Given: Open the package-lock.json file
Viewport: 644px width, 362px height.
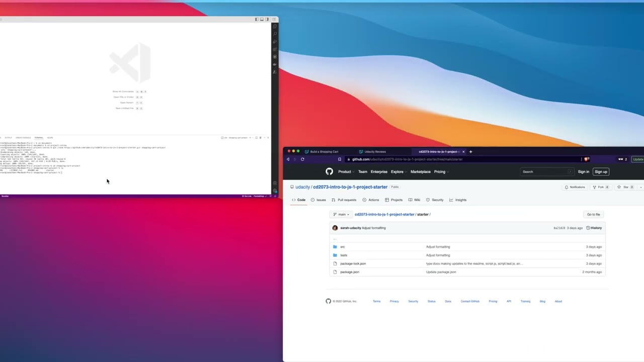Looking at the screenshot, I should pyautogui.click(x=353, y=263).
